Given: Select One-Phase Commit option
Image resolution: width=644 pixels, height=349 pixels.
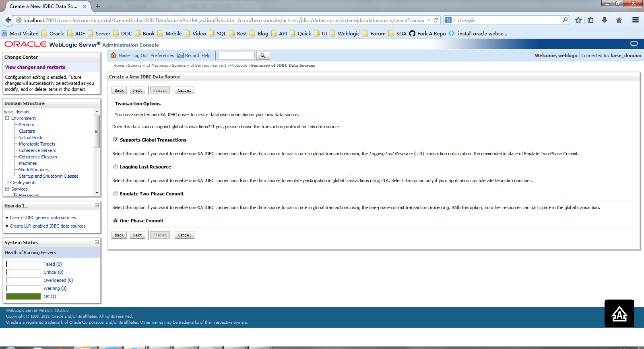Looking at the screenshot, I should pos(116,221).
